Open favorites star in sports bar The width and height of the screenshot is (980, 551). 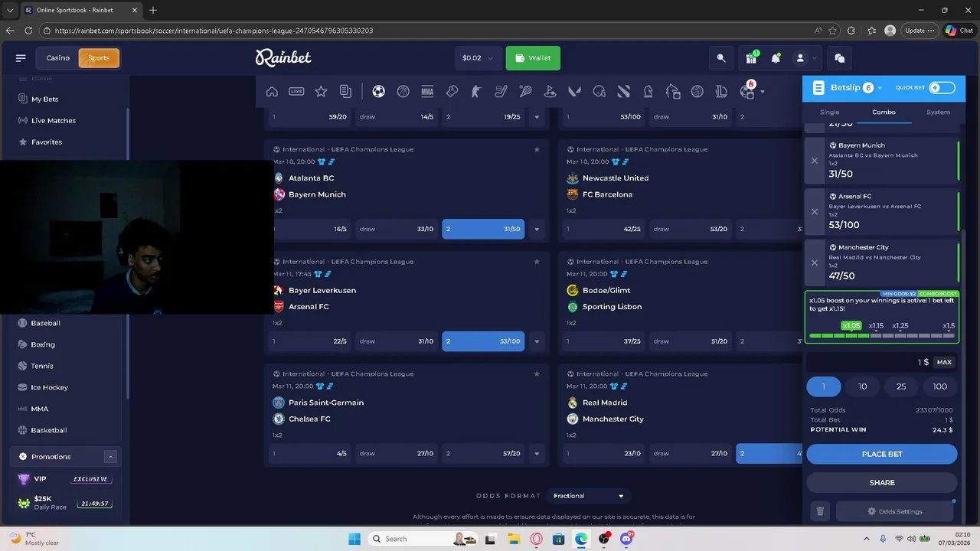[321, 92]
